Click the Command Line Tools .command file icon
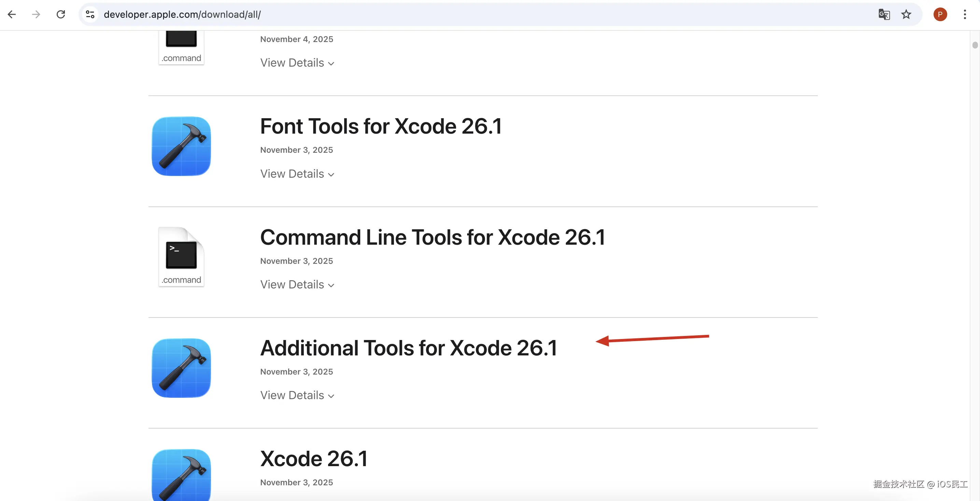Image resolution: width=980 pixels, height=501 pixels. coord(181,257)
